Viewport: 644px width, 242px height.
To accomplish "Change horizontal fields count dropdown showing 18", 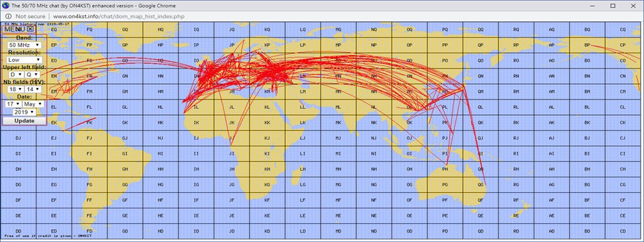I will click(16, 89).
